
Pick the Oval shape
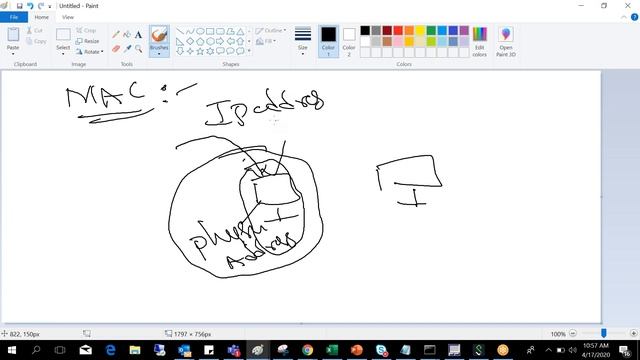click(x=200, y=31)
